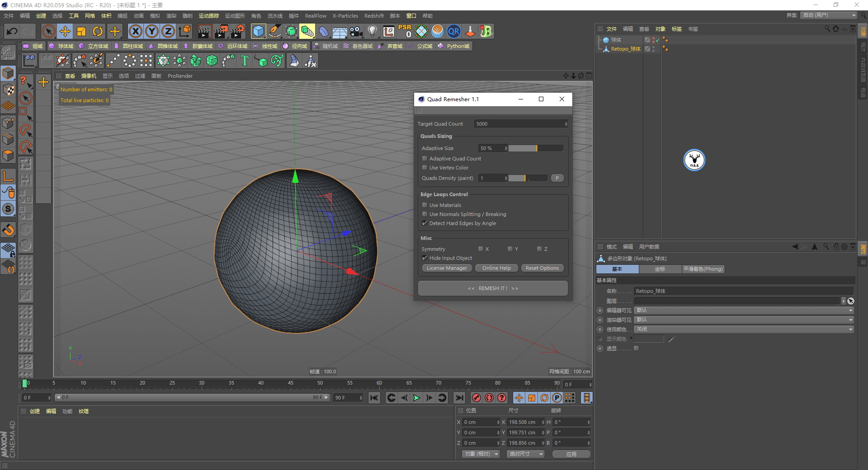Screen dimensions: 868x470
Task: Click the Spline Pen tool icon
Action: tap(275, 31)
